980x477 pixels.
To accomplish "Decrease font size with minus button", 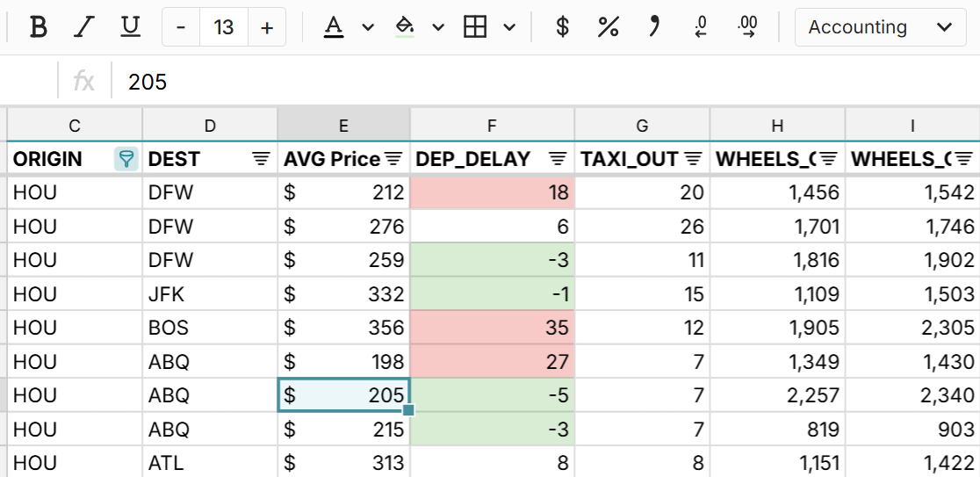I will (181, 27).
